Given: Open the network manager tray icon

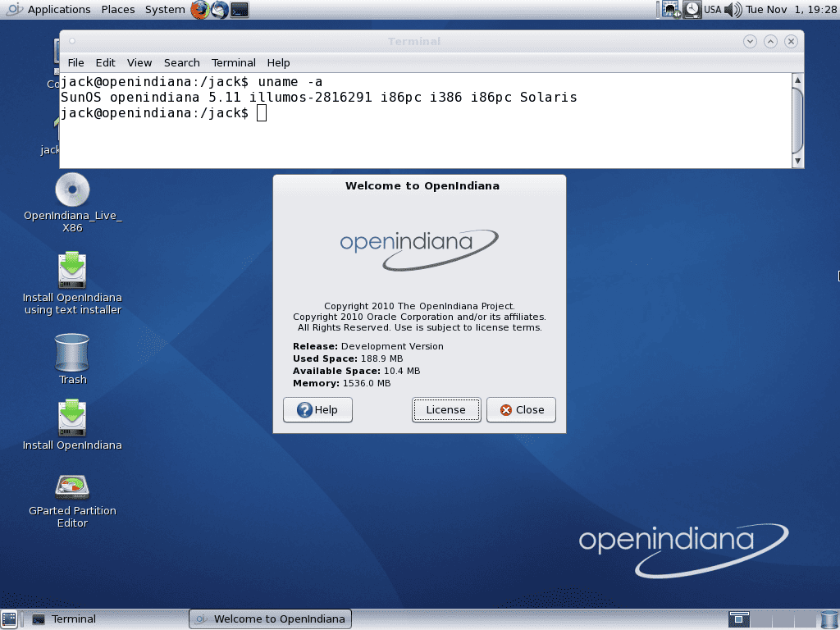Looking at the screenshot, I should click(671, 10).
